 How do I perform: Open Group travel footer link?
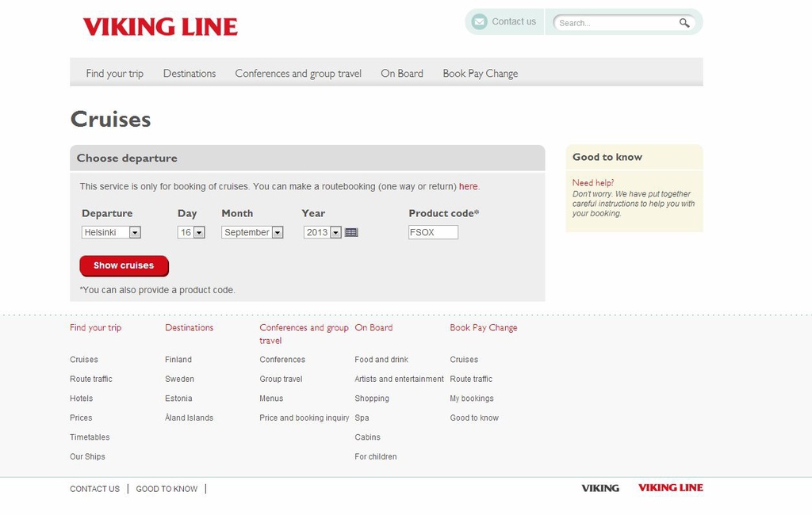click(282, 379)
